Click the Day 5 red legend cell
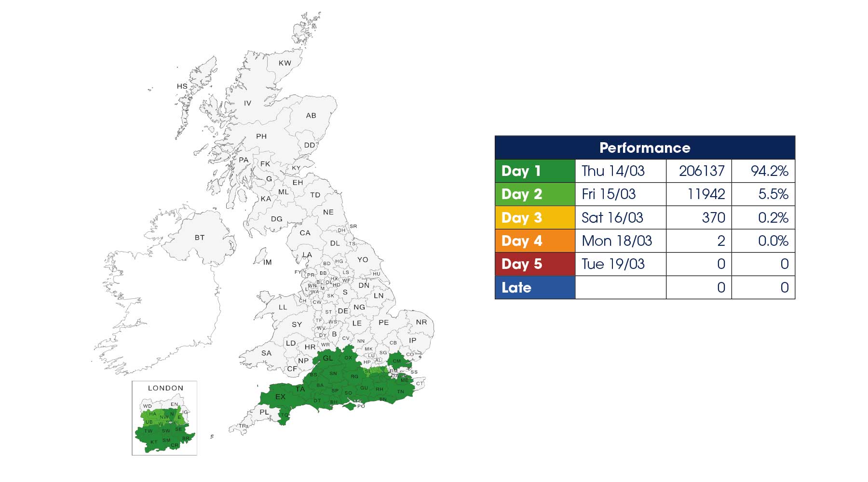This screenshot has height=482, width=868. tap(535, 264)
